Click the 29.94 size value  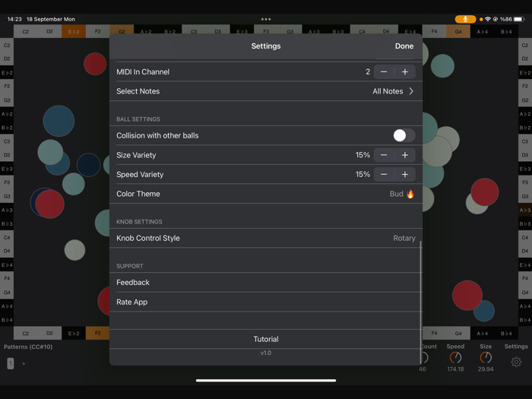point(486,369)
